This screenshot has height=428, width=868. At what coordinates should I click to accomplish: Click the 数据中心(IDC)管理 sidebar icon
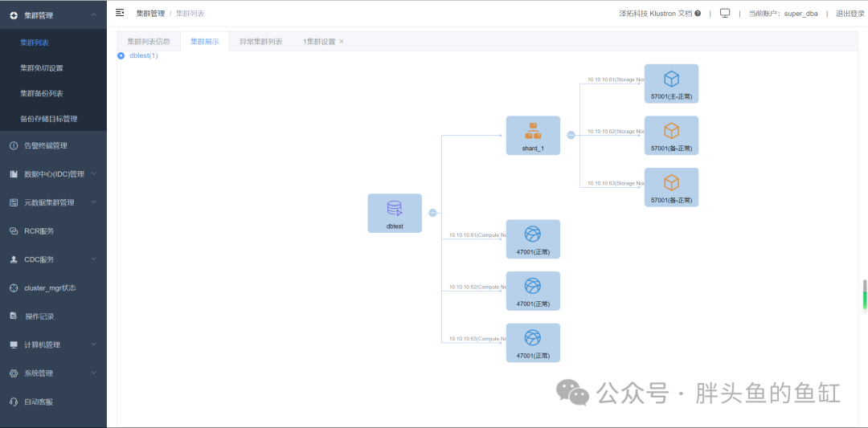(x=14, y=174)
